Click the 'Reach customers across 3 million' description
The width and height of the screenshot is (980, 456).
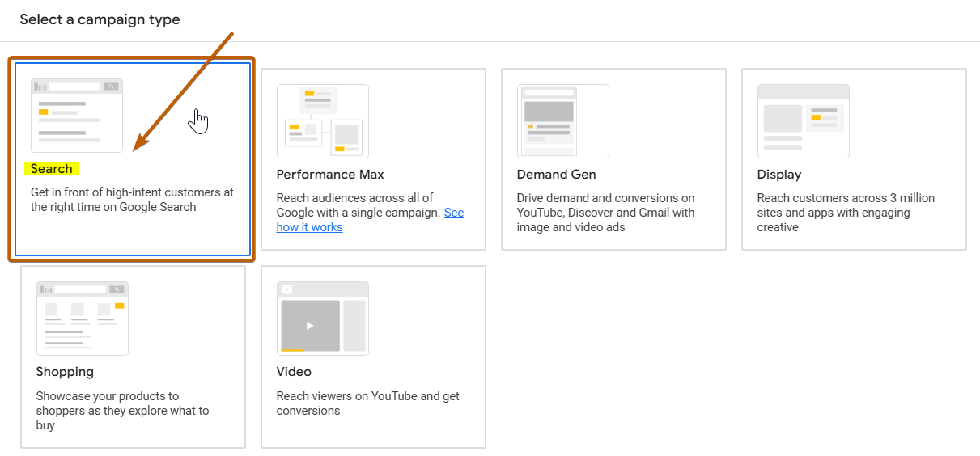[846, 213]
